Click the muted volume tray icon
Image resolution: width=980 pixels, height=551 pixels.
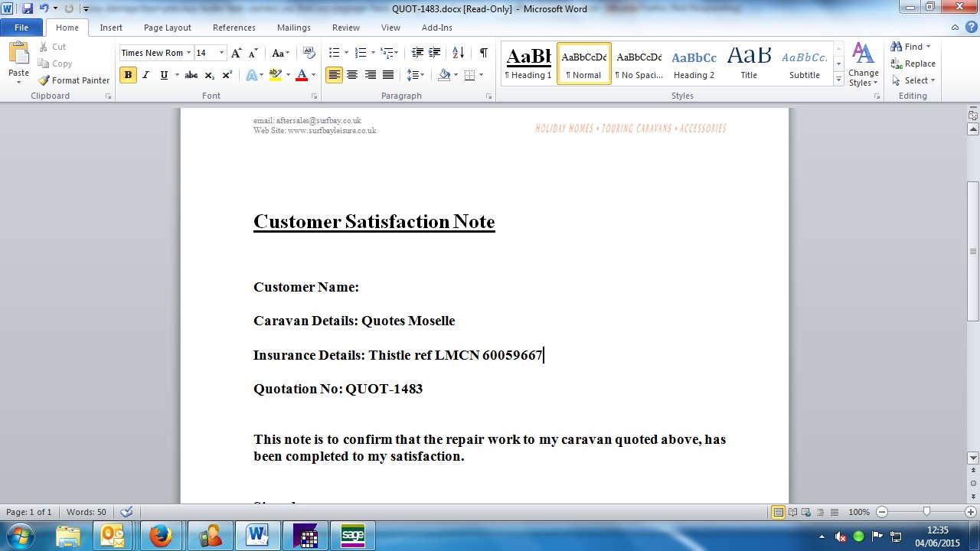click(840, 536)
